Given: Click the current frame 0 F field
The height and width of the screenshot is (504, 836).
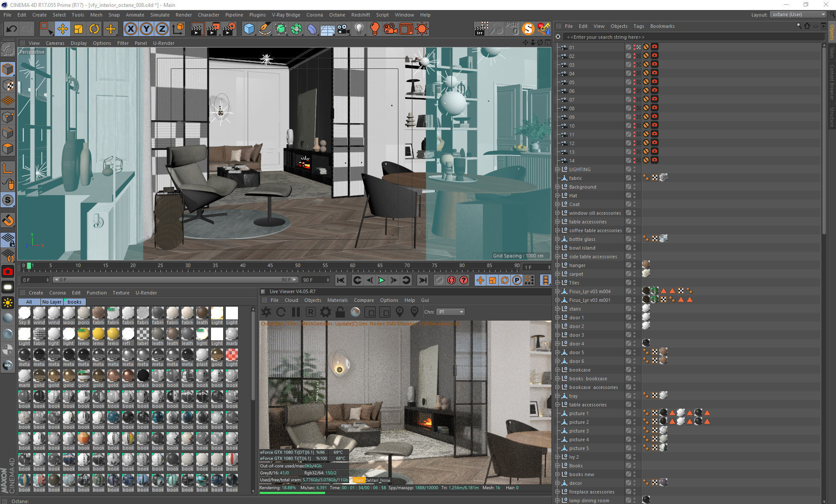Looking at the screenshot, I should tap(35, 280).
